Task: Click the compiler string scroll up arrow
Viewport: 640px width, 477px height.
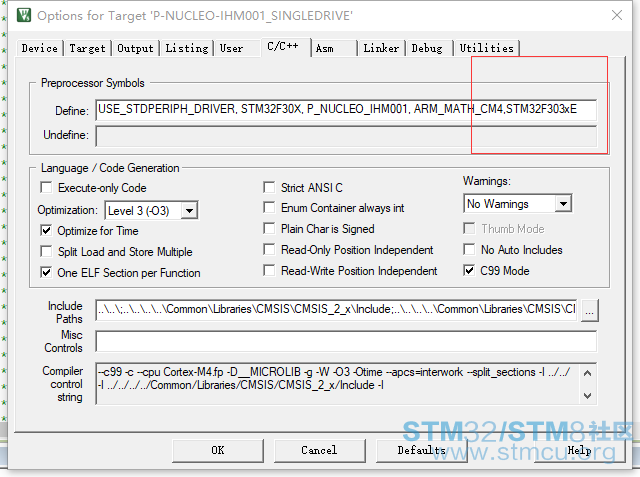Action: point(587,373)
